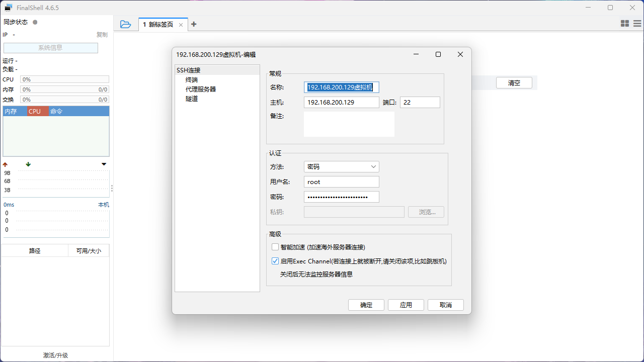Open the hamburger menu icon top right
The width and height of the screenshot is (644, 362).
coord(637,23)
